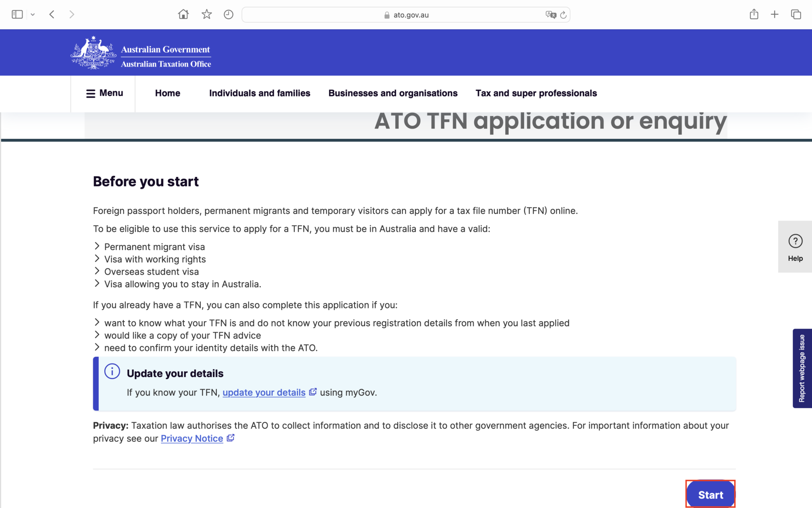This screenshot has width=812, height=508.
Task: Click the home icon in the toolbar
Action: tap(183, 15)
